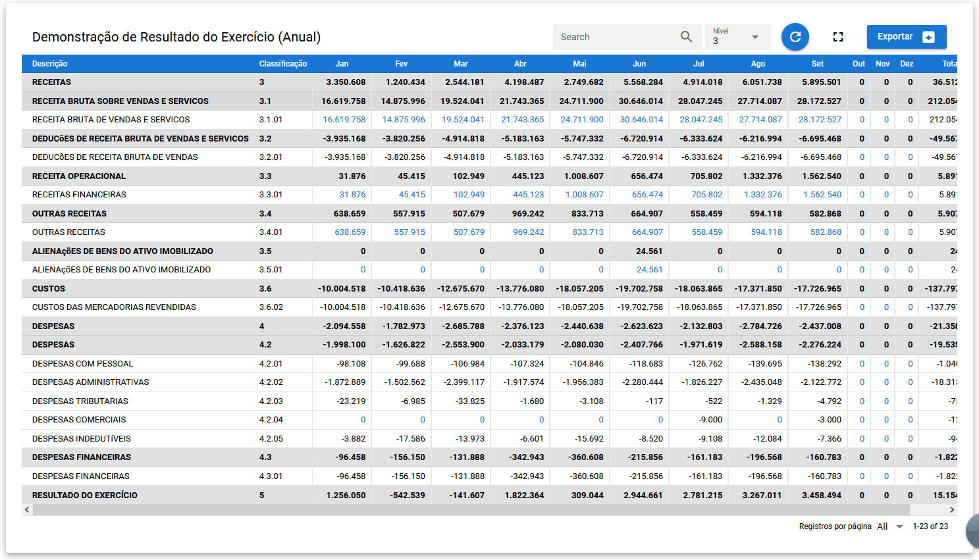Select the RESULTADO DO EXERCÍCIO row
Viewport: 979px width, 560px height.
point(85,495)
